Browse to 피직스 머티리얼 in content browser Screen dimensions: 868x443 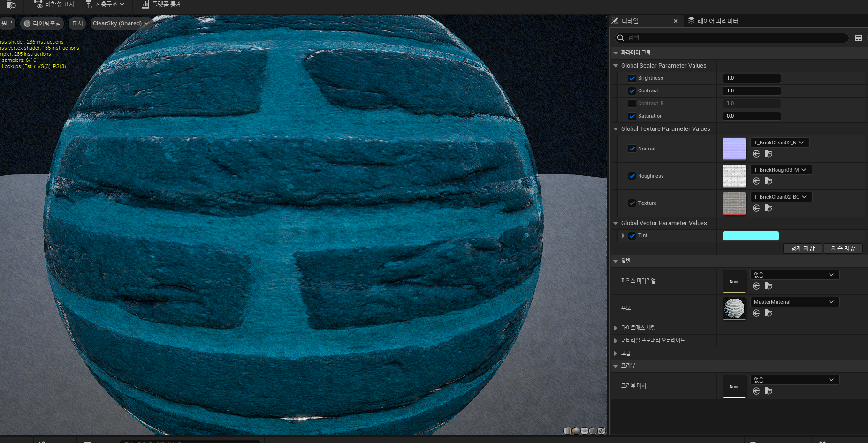point(769,286)
